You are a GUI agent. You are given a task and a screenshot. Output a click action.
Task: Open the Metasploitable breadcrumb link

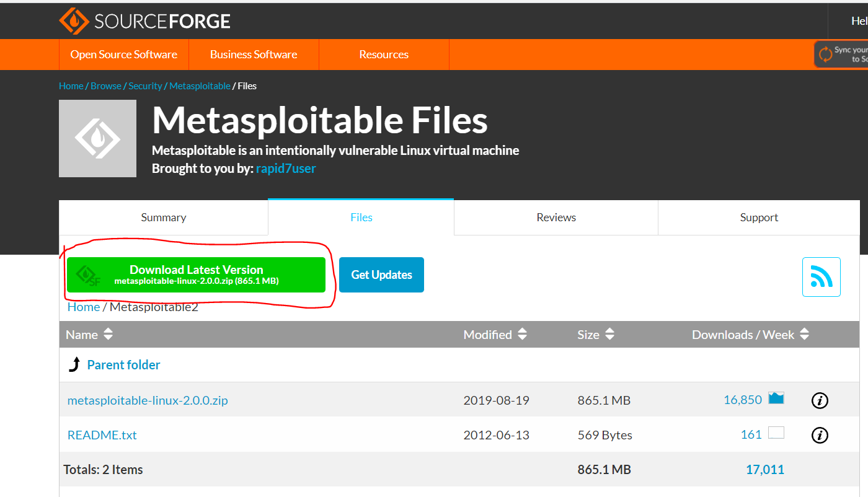[200, 86]
